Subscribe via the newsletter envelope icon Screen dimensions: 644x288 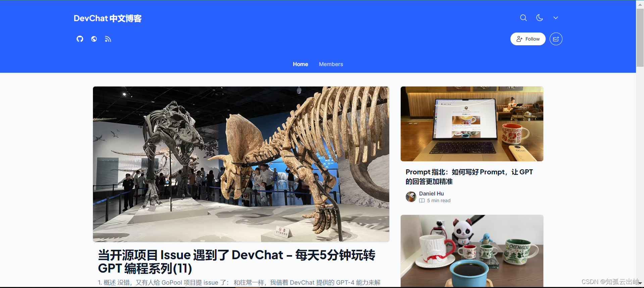pyautogui.click(x=556, y=39)
